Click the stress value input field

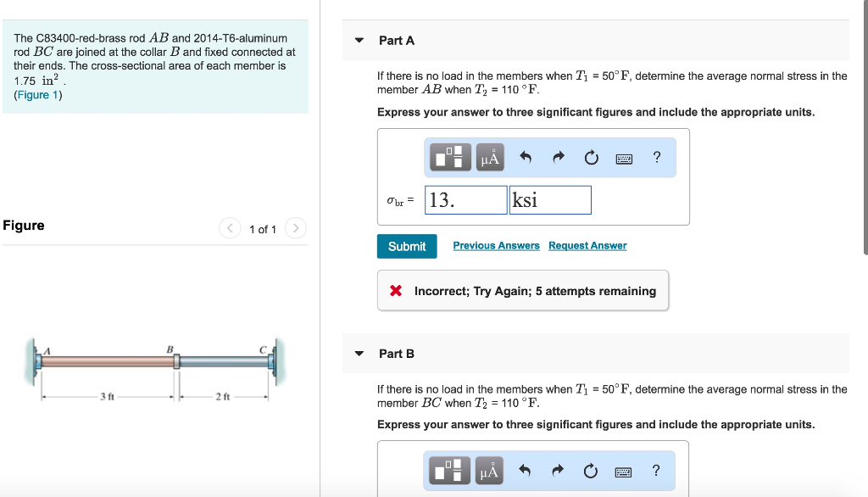click(x=465, y=200)
